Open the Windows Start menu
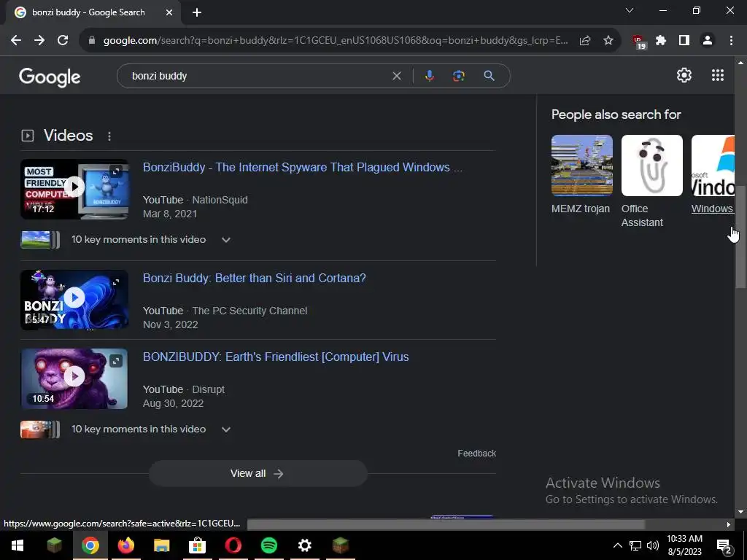Image resolution: width=747 pixels, height=560 pixels. click(18, 545)
